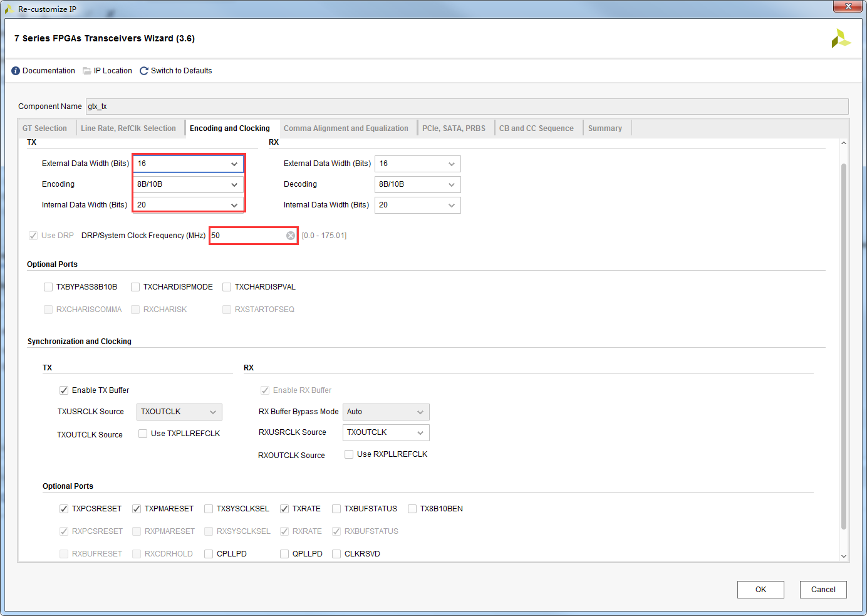The height and width of the screenshot is (616, 867).
Task: Click the vertical scrollbar thumb
Action: tap(844, 346)
